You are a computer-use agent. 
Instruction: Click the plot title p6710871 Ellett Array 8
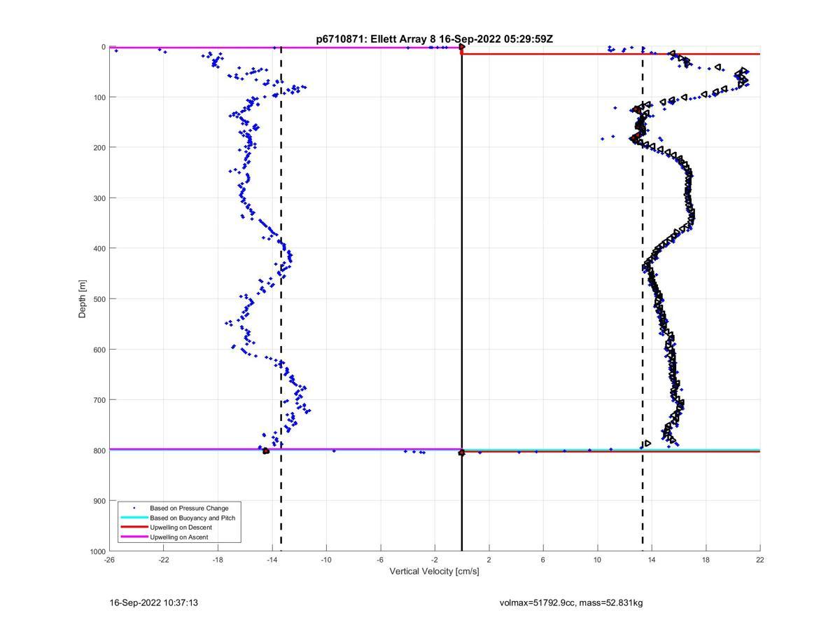pos(435,39)
